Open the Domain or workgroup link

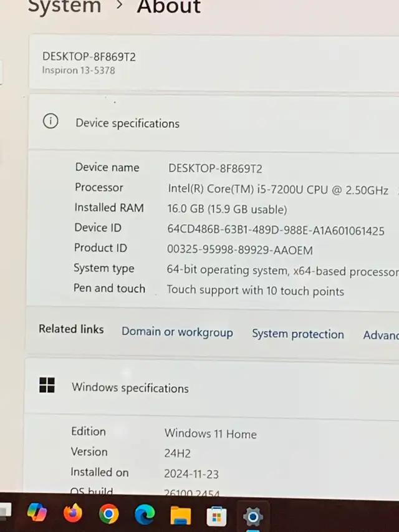coord(177,332)
